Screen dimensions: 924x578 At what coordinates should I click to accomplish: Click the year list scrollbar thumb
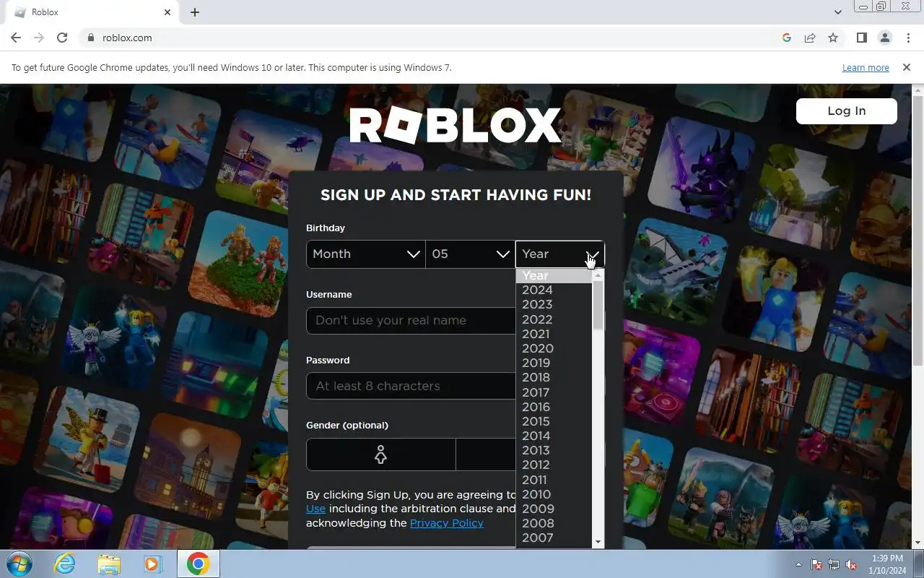click(598, 306)
